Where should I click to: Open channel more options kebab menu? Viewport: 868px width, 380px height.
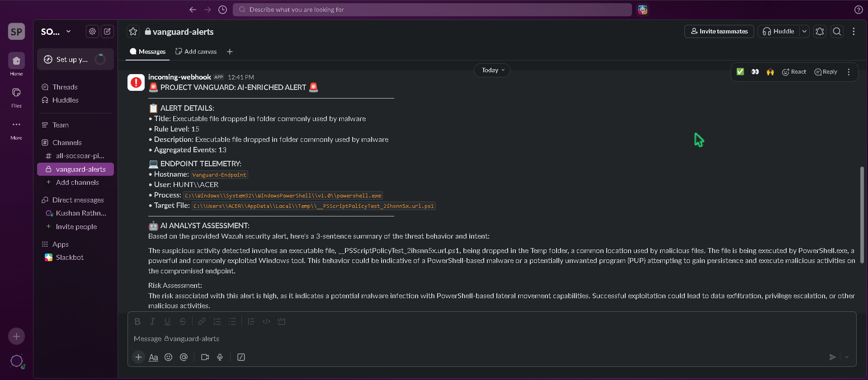(854, 31)
